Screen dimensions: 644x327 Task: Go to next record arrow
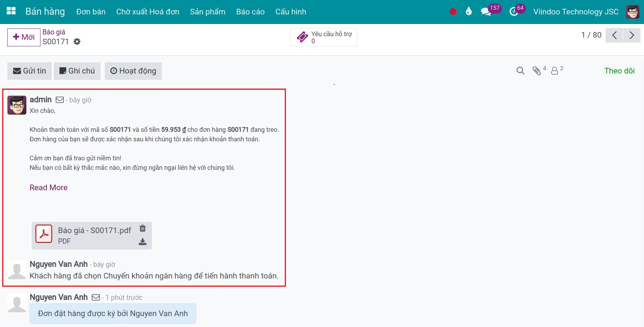632,35
